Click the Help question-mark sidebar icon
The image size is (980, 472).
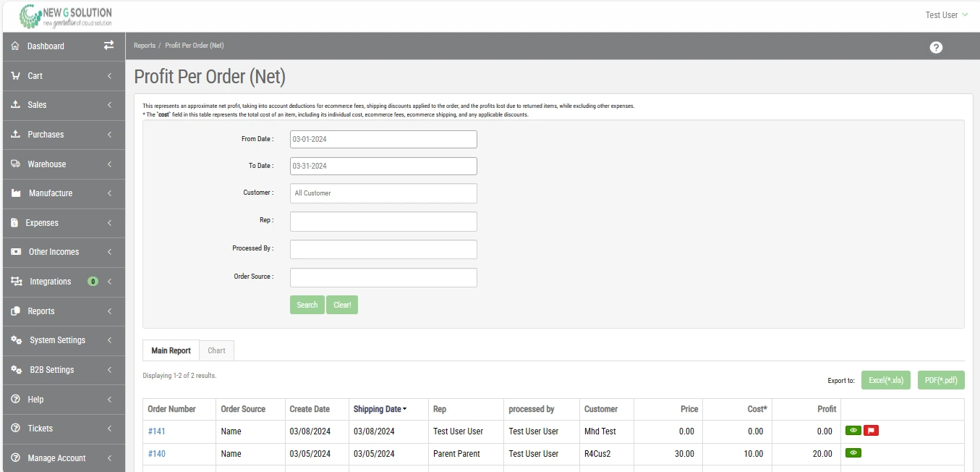[x=15, y=400]
